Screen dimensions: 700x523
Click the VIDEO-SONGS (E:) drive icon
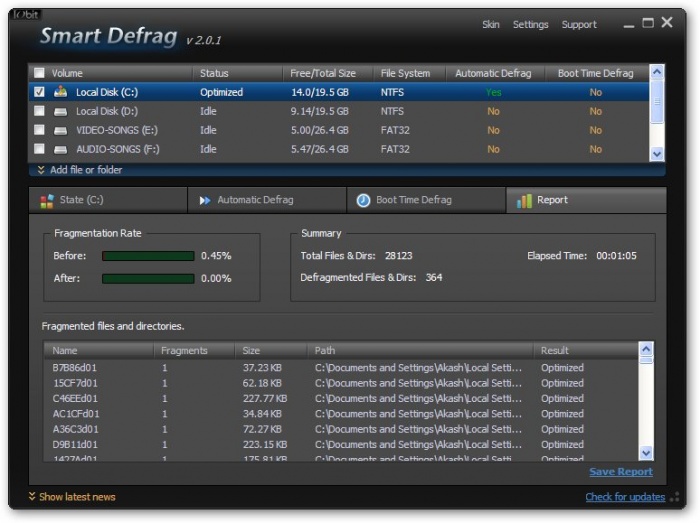60,130
